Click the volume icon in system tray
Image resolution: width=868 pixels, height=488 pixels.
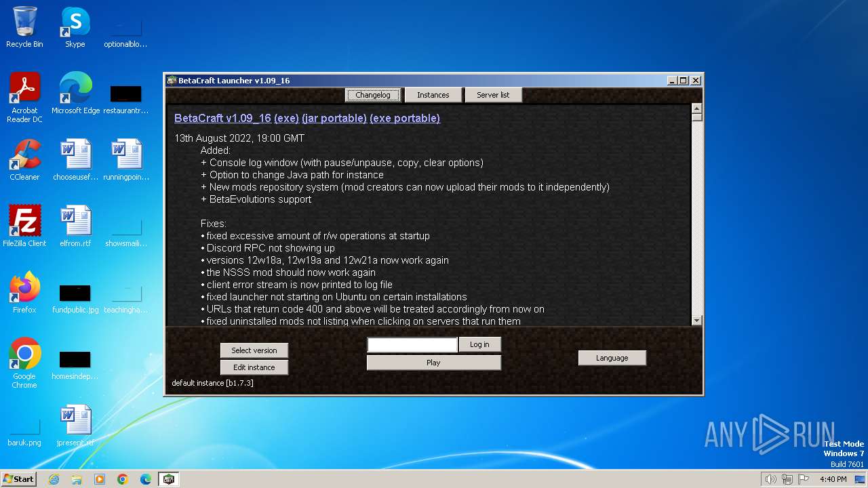771,479
